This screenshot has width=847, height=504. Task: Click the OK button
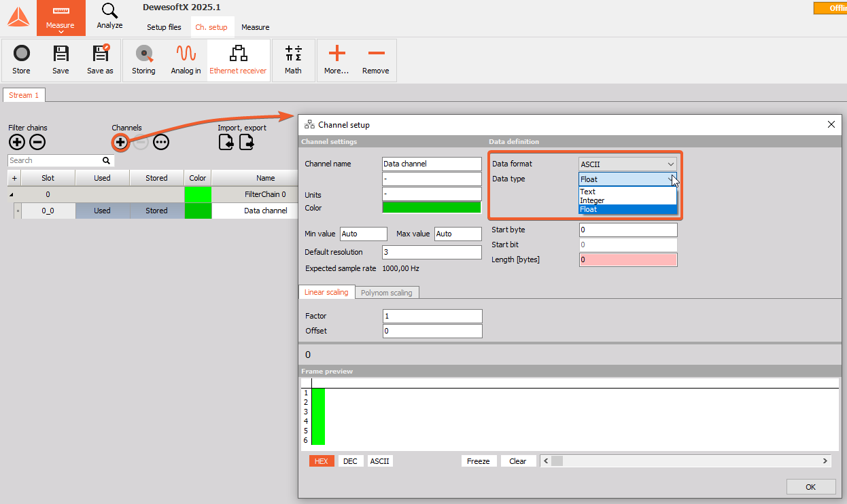click(810, 487)
